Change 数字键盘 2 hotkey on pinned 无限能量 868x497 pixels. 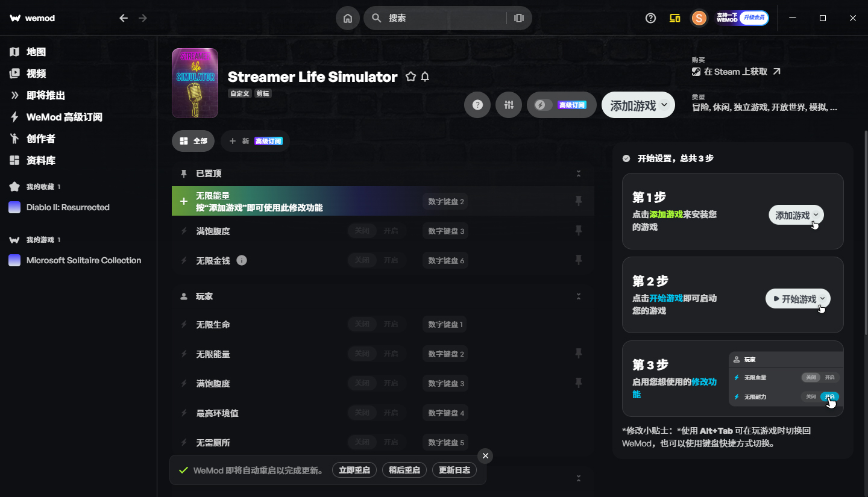[446, 201]
